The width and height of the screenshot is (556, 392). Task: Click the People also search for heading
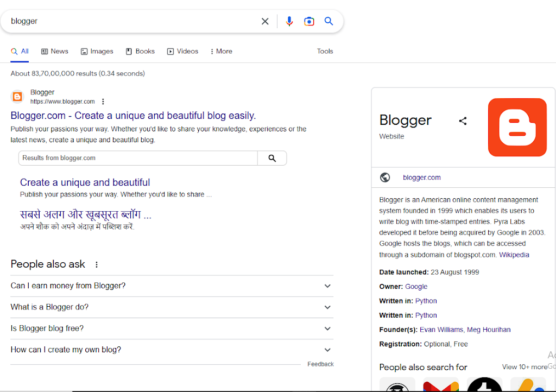(x=423, y=367)
